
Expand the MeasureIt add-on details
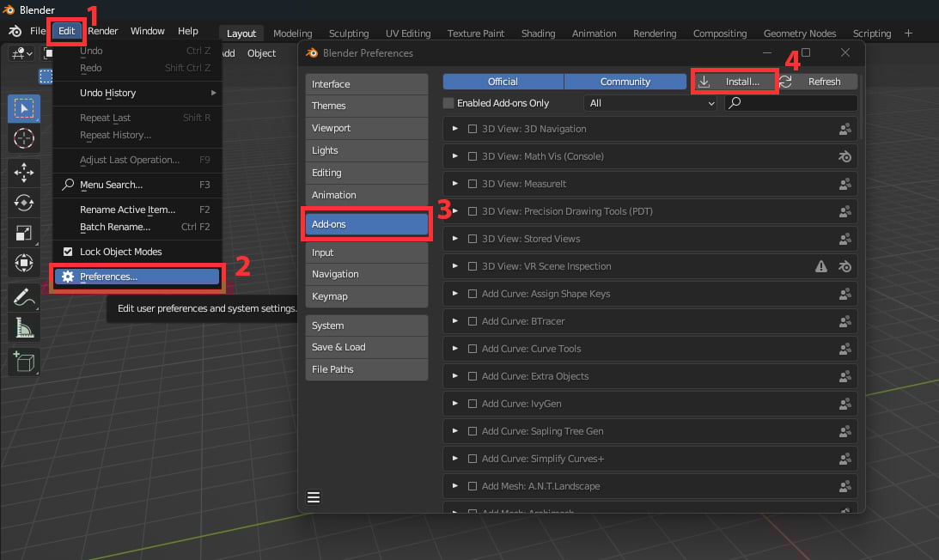(455, 184)
